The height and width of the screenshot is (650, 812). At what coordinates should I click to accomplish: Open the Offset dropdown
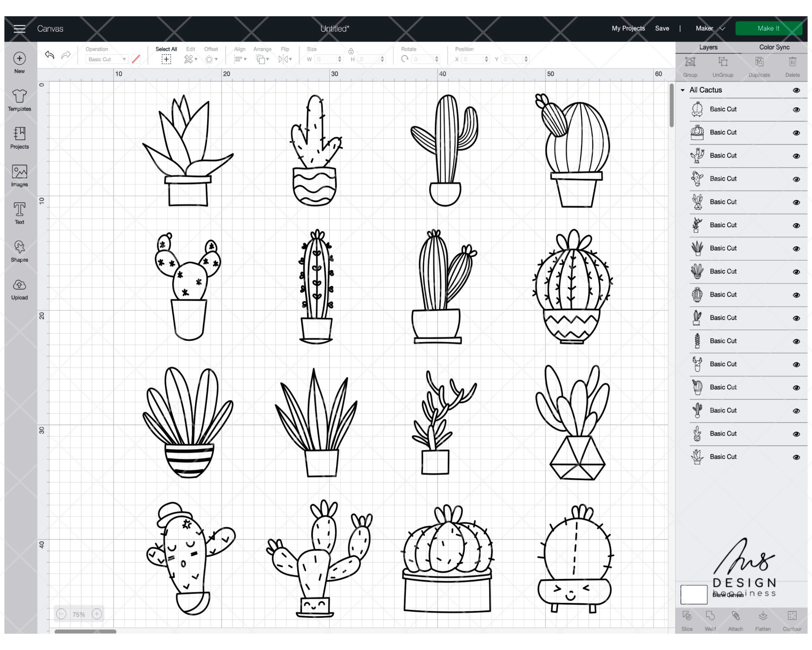click(x=211, y=59)
